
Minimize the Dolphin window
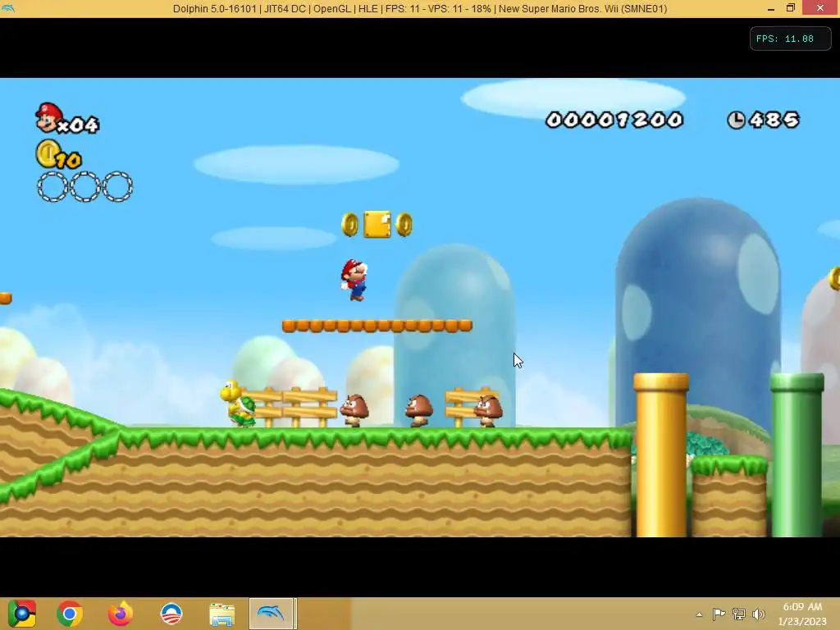(771, 8)
